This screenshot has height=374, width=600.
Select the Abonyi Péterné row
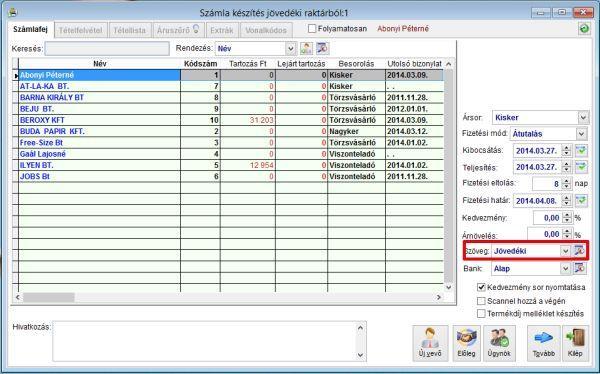pos(231,75)
